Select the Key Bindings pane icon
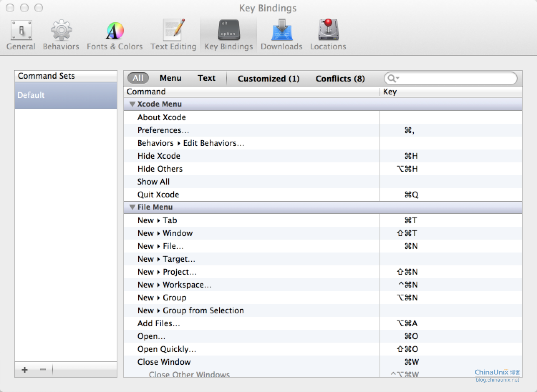This screenshot has height=392, width=537. [x=228, y=35]
